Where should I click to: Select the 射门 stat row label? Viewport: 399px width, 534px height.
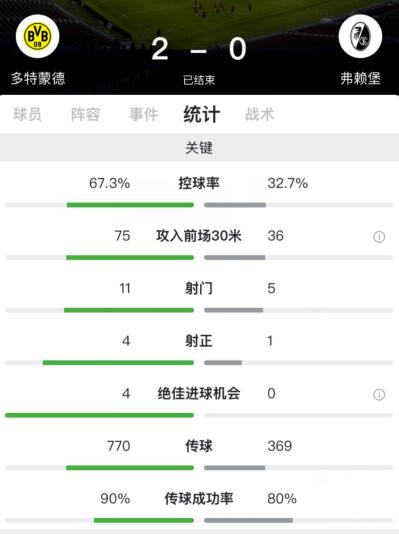coord(199,288)
